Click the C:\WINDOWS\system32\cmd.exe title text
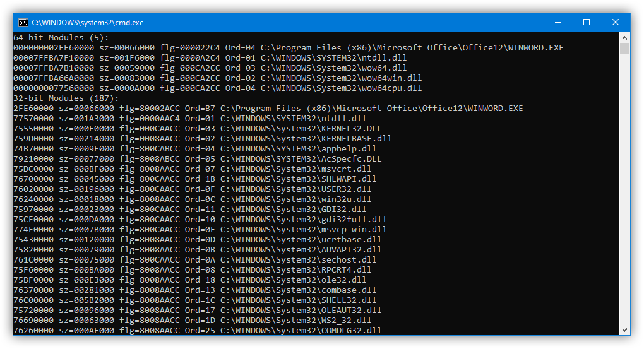644x349 pixels. tap(88, 22)
